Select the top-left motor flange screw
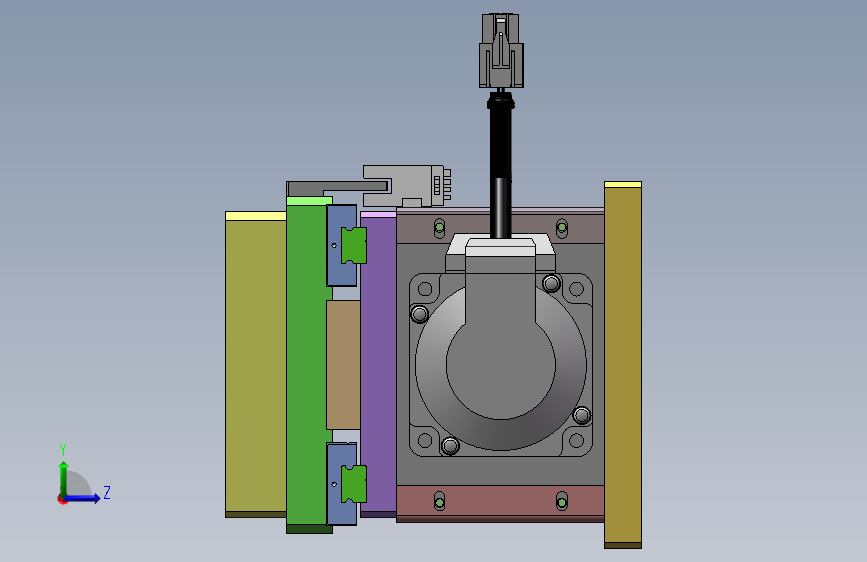The width and height of the screenshot is (867, 562). coord(420,314)
